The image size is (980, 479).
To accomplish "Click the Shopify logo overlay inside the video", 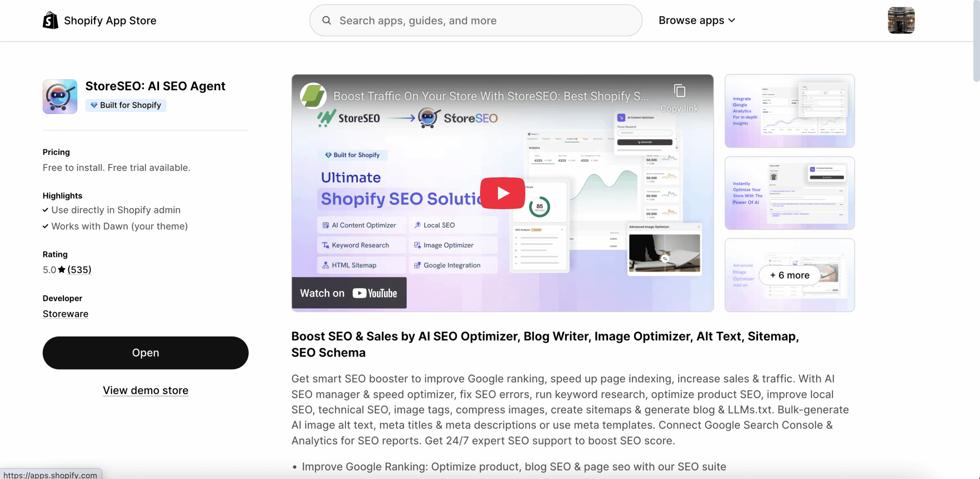I will (312, 96).
